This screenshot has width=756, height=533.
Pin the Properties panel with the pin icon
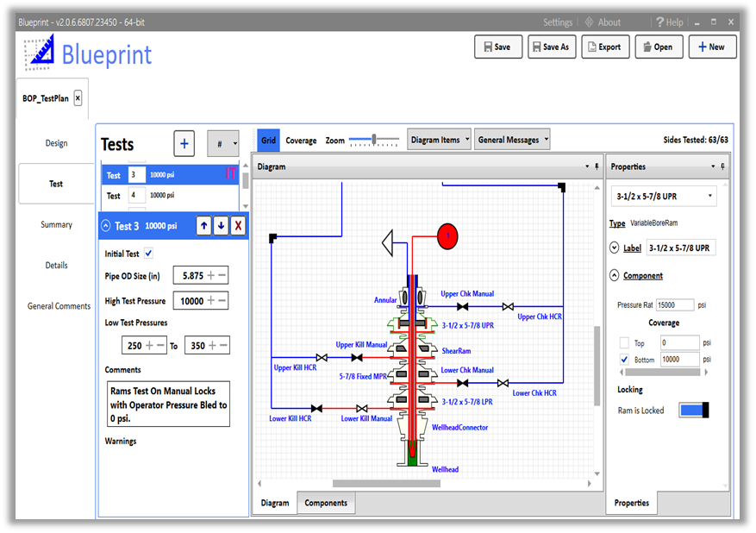723,166
